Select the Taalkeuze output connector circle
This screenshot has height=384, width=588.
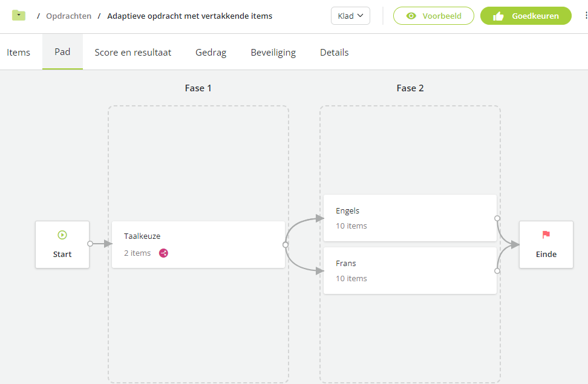click(286, 245)
